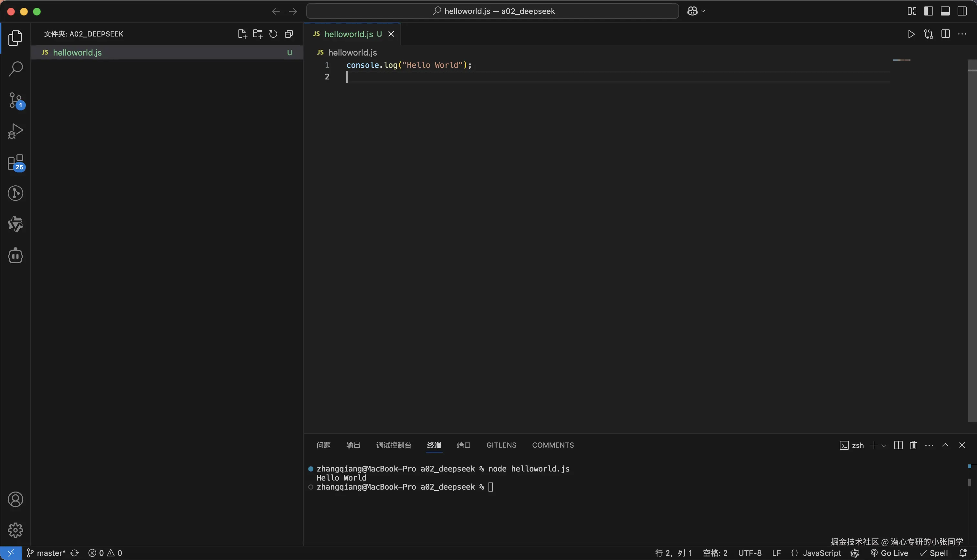
Task: Maximize panel size with the chevron
Action: [945, 445]
